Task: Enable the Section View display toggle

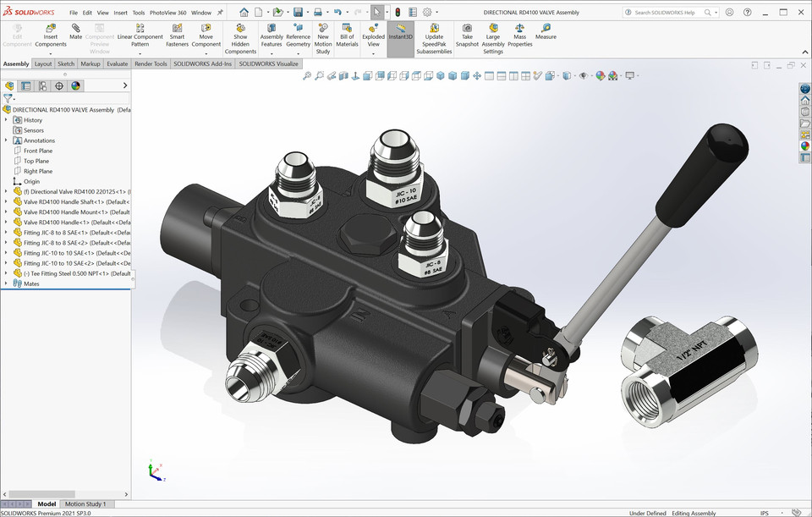Action: [x=344, y=75]
